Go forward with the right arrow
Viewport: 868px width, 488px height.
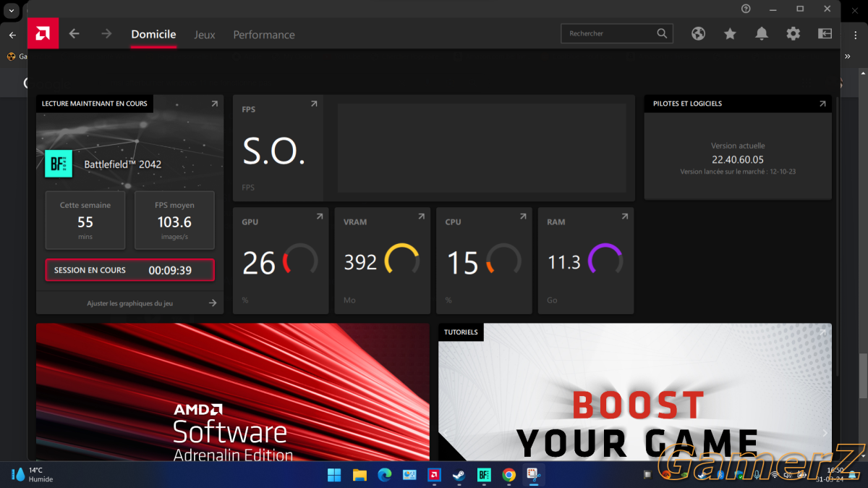106,34
